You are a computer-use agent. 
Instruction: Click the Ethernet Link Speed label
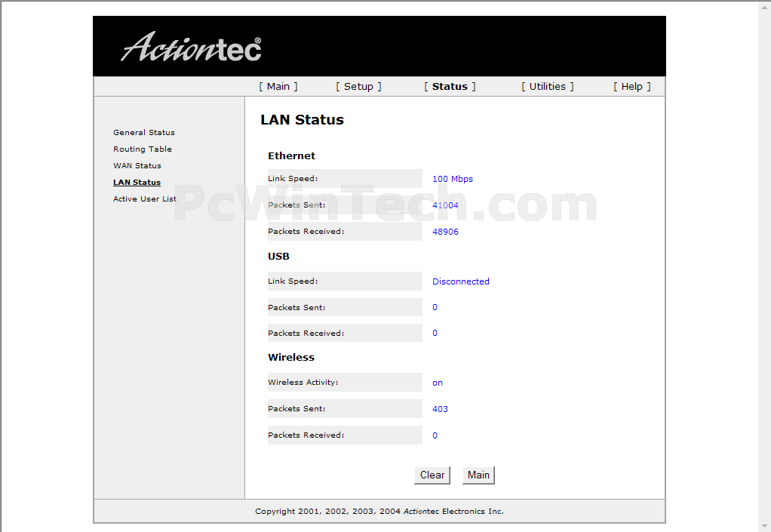pos(293,179)
